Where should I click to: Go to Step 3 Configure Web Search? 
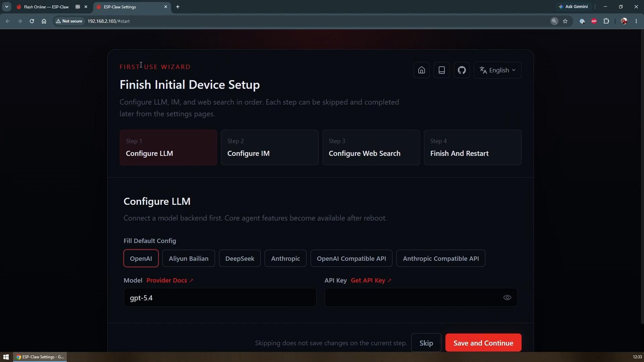[x=371, y=147]
